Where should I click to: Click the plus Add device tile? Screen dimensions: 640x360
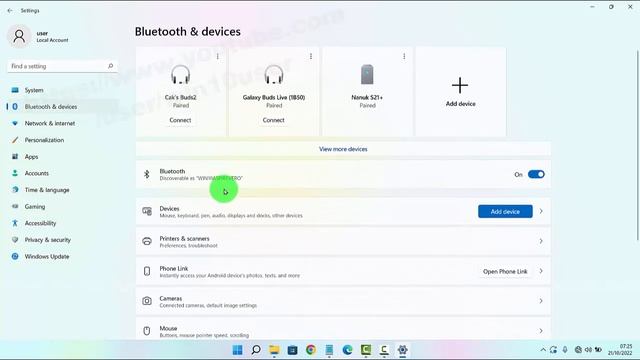[460, 91]
